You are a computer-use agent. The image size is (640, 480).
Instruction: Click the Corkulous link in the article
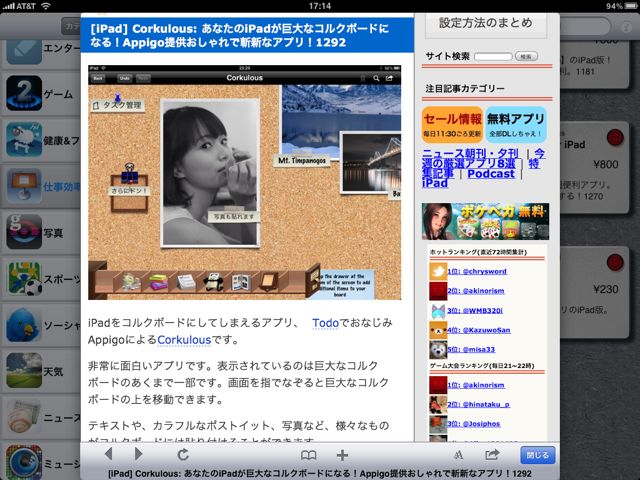tap(184, 340)
